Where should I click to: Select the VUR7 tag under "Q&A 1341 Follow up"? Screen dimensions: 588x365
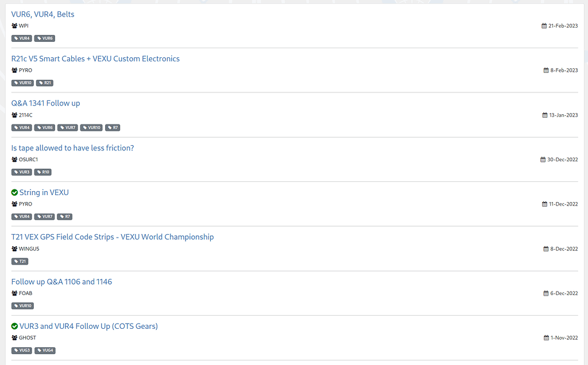tap(67, 127)
